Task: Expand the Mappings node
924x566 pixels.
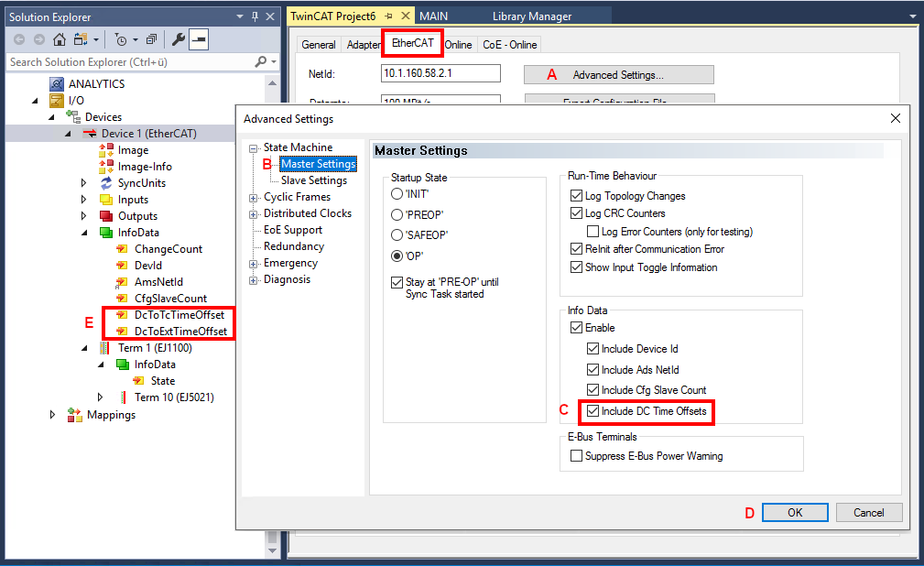Action: [x=52, y=415]
